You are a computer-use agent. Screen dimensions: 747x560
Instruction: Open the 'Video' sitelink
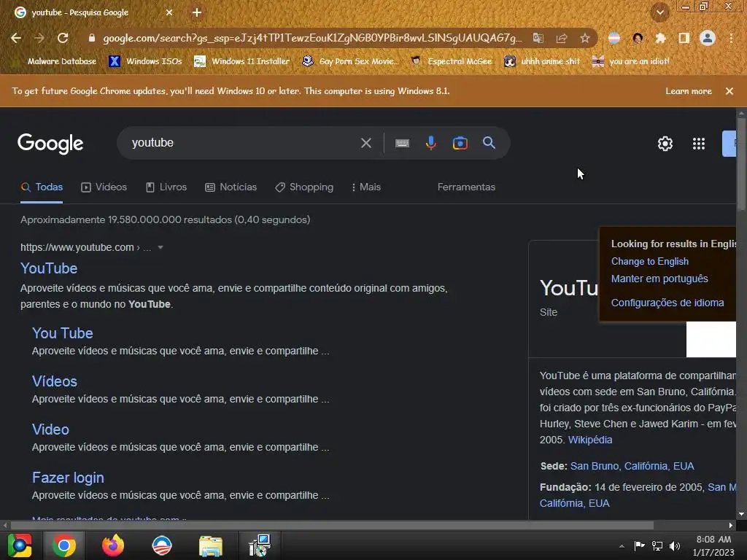pos(50,429)
